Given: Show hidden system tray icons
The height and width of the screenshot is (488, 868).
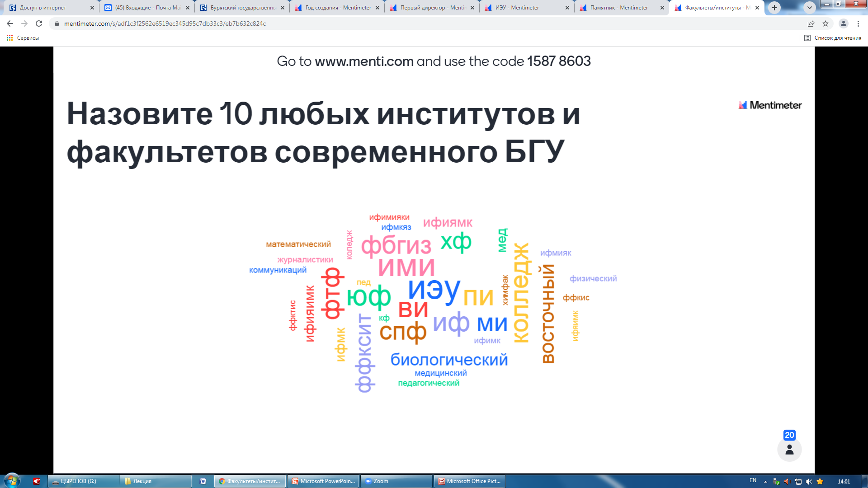Looking at the screenshot, I should tap(765, 482).
